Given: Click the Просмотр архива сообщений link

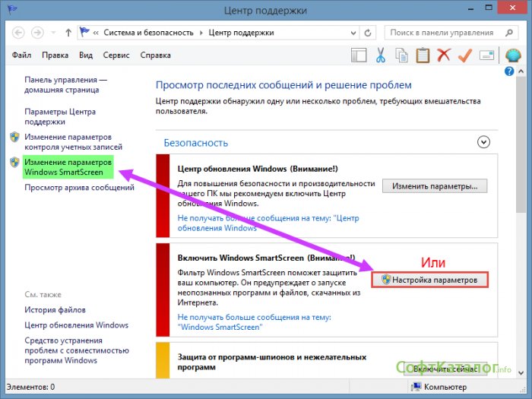Looking at the screenshot, I should (x=79, y=188).
